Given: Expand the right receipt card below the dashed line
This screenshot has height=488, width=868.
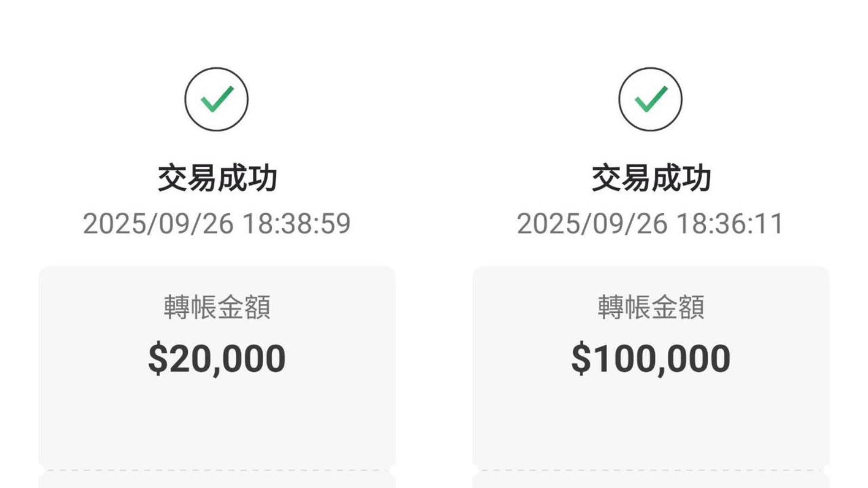Looking at the screenshot, I should (x=650, y=480).
